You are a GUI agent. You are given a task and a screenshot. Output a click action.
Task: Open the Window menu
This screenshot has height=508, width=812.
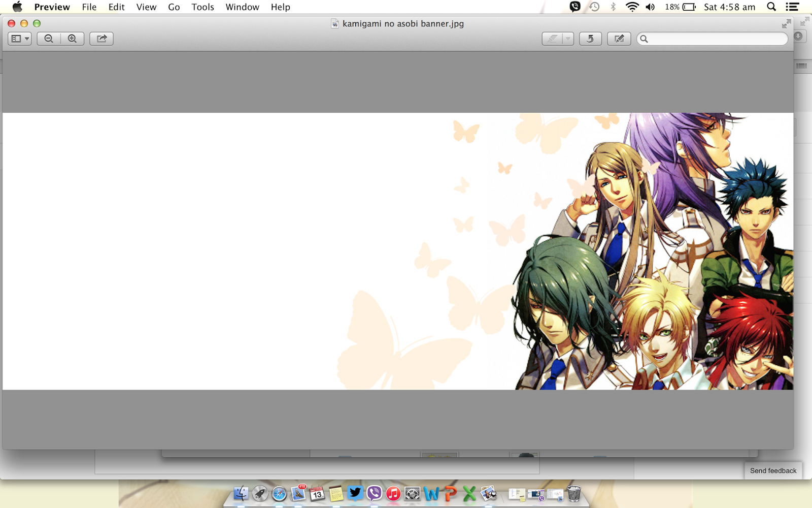pos(243,7)
